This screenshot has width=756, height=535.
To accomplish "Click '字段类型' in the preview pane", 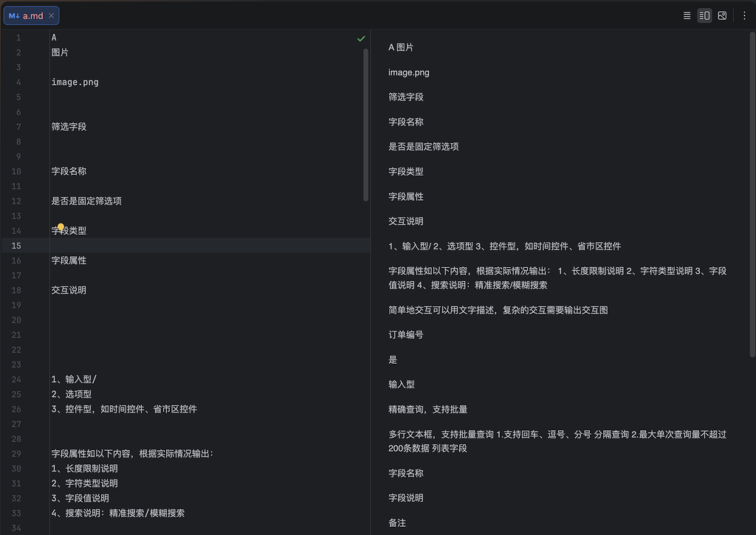I will pos(406,172).
